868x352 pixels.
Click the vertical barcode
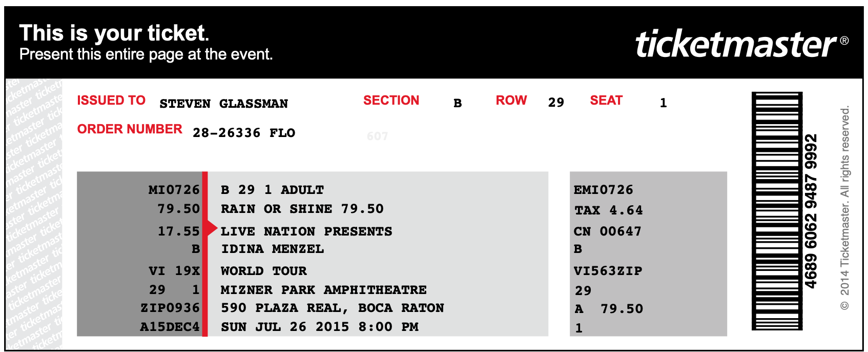[777, 211]
